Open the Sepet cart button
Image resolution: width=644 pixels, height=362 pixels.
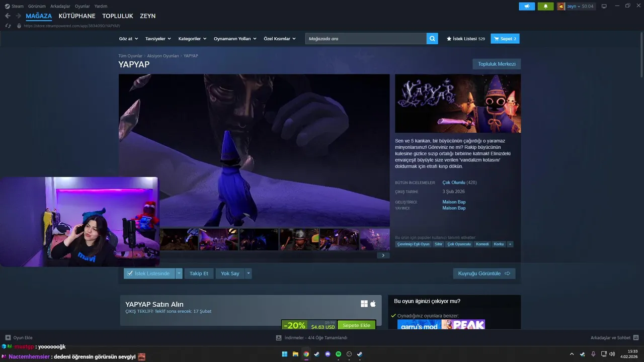505,39
